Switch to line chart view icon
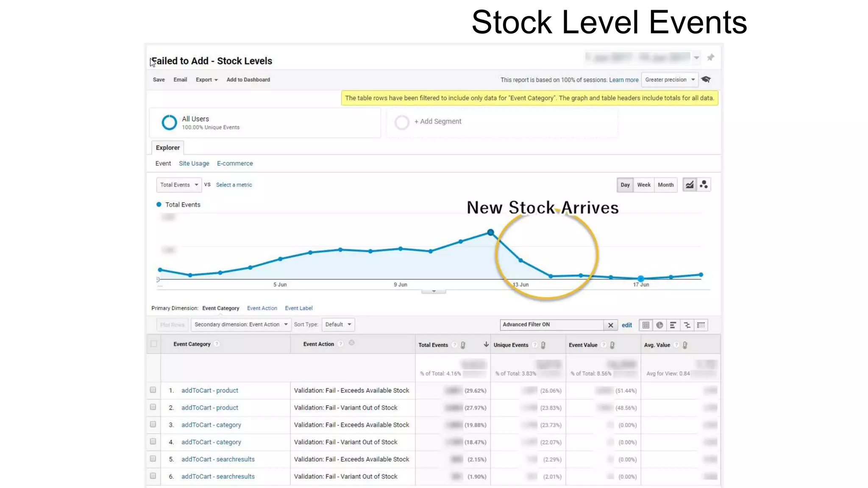The image size is (868, 488). click(x=690, y=185)
